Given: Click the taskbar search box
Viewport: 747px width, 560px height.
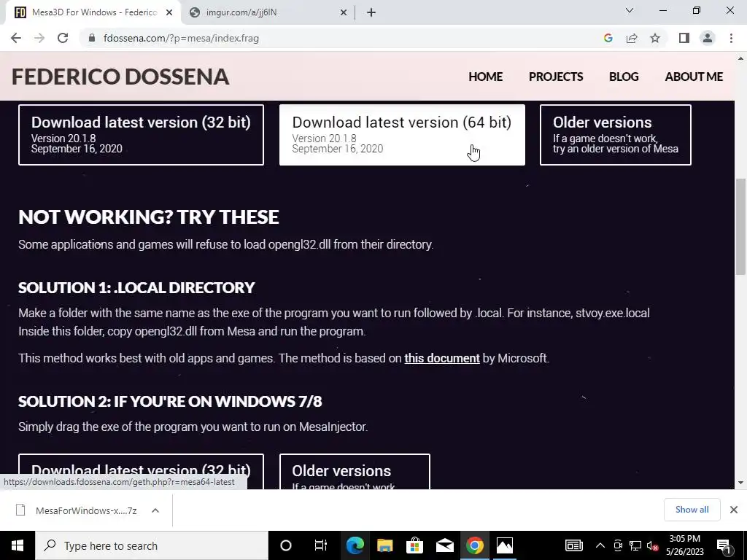Looking at the screenshot, I should point(152,545).
